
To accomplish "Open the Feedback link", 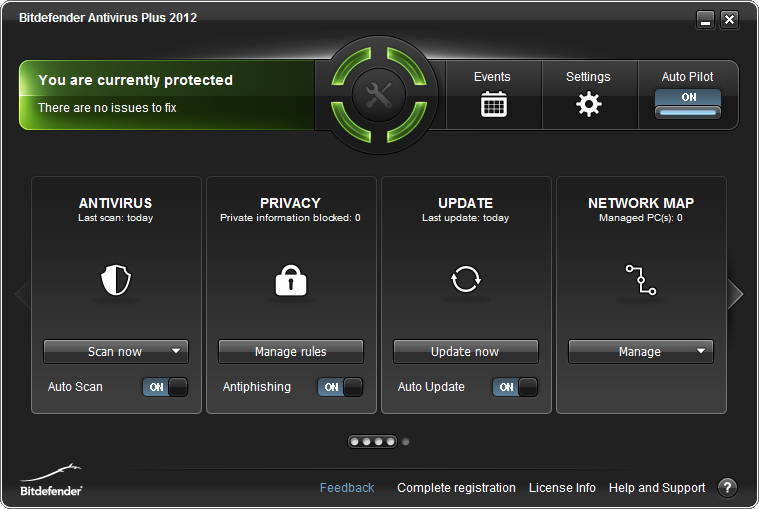I will [x=347, y=488].
